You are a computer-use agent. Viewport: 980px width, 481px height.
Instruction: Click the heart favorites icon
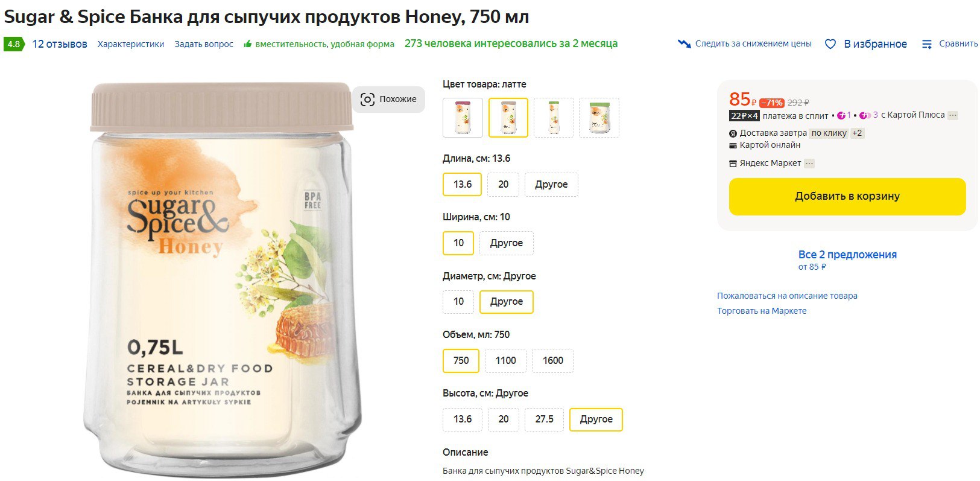tap(830, 44)
